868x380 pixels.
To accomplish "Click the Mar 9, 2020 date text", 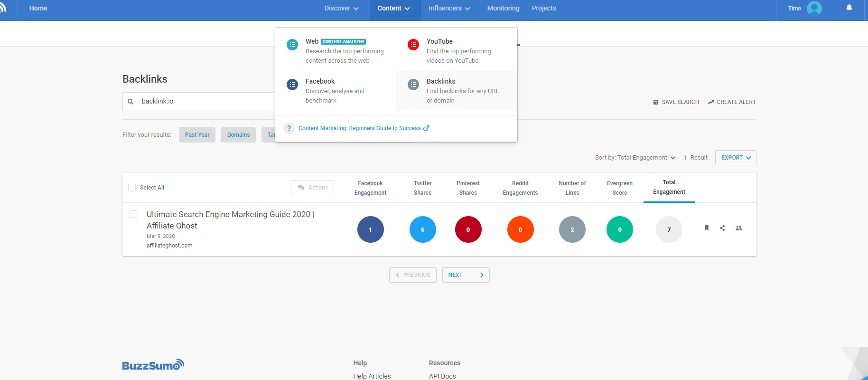I will click(160, 236).
